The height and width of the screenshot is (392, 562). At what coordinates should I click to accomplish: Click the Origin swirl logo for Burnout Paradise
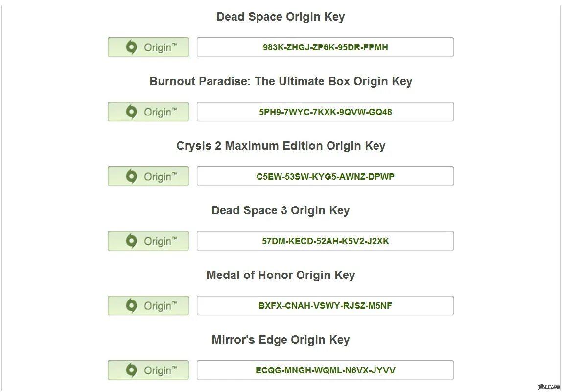coord(131,112)
